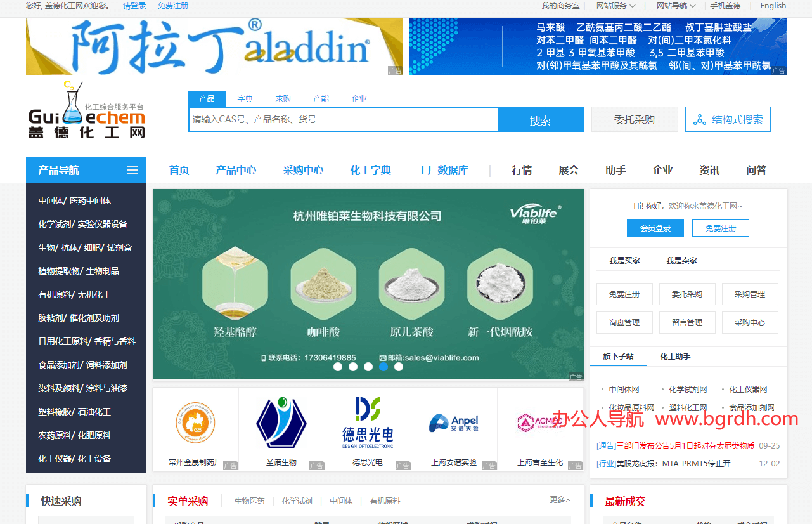Image resolution: width=812 pixels, height=524 pixels.
Task: Open the 展会 menu item
Action: tap(569, 170)
